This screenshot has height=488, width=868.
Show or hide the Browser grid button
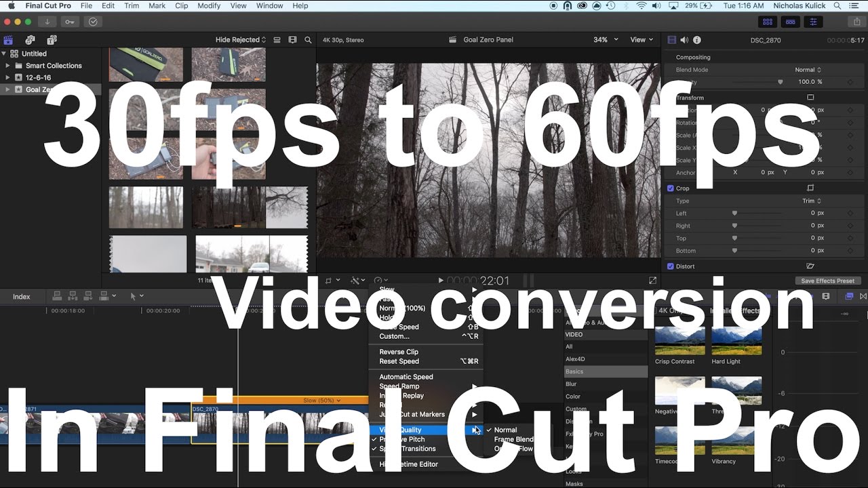click(768, 22)
